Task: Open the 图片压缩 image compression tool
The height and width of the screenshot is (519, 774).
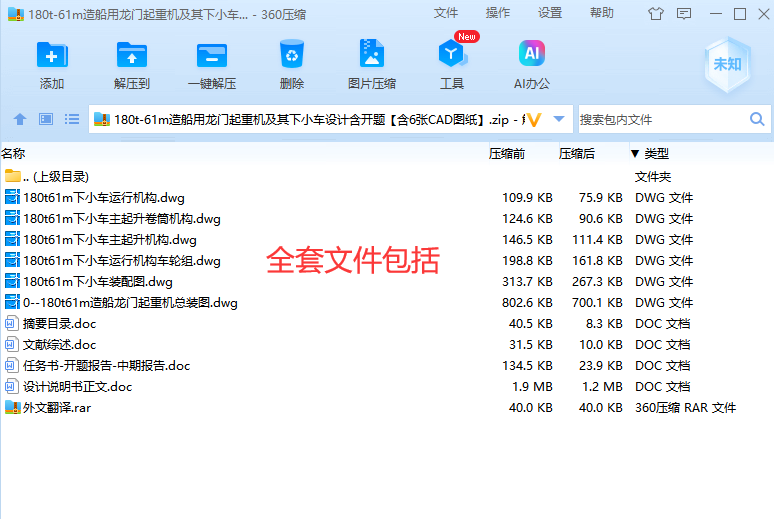Action: click(x=372, y=53)
